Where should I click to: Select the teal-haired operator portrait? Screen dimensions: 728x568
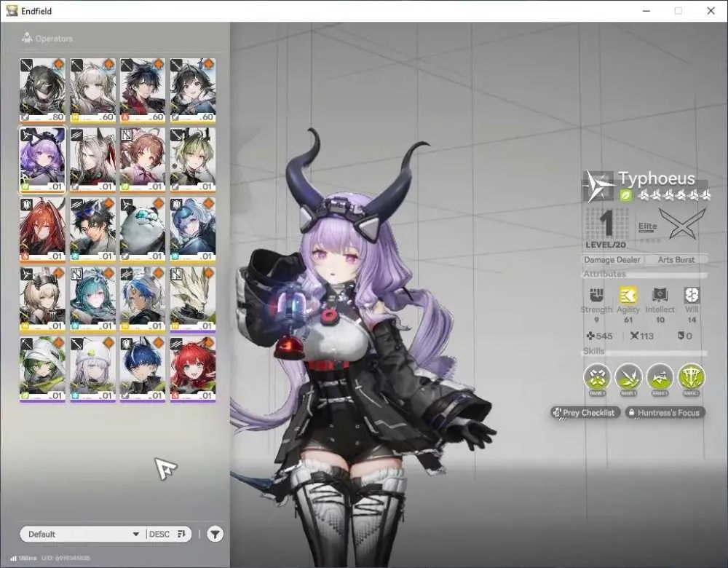tap(92, 299)
